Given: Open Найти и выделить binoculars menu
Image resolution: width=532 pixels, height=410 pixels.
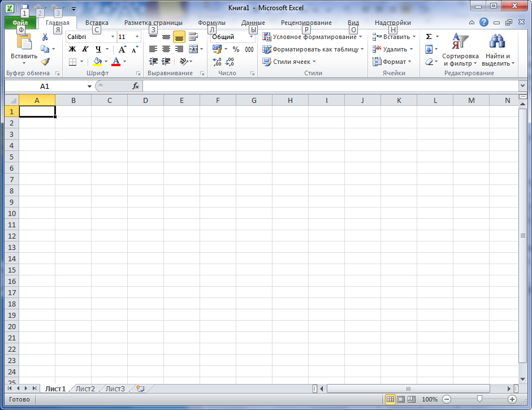Looking at the screenshot, I should point(498,50).
